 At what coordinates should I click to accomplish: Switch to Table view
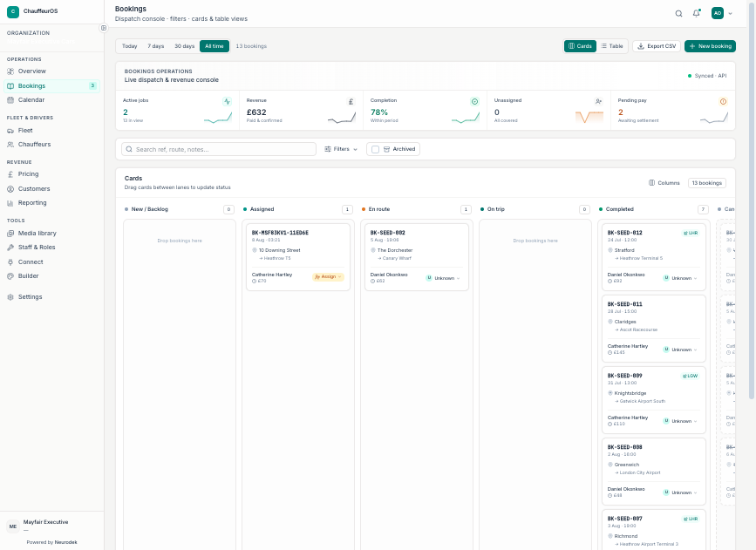pos(612,46)
